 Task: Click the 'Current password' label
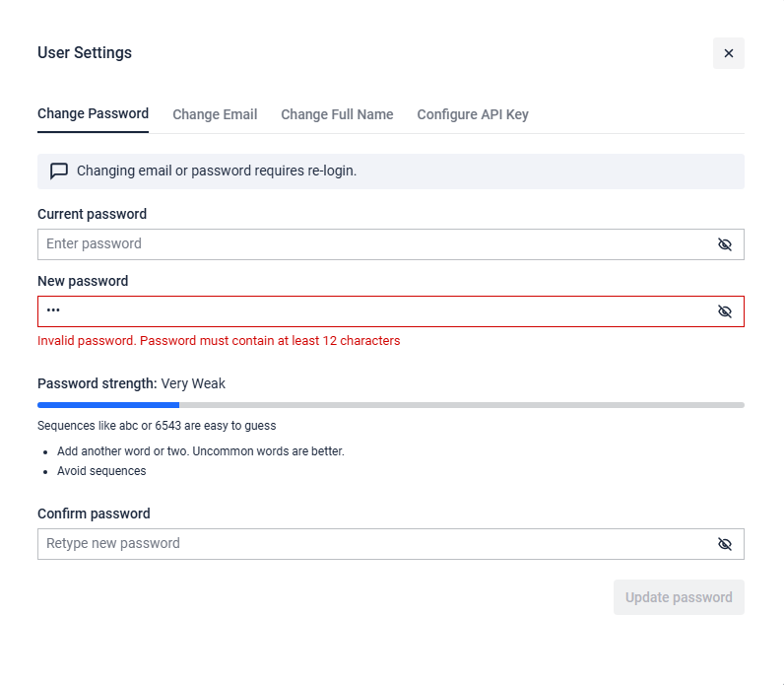92,214
